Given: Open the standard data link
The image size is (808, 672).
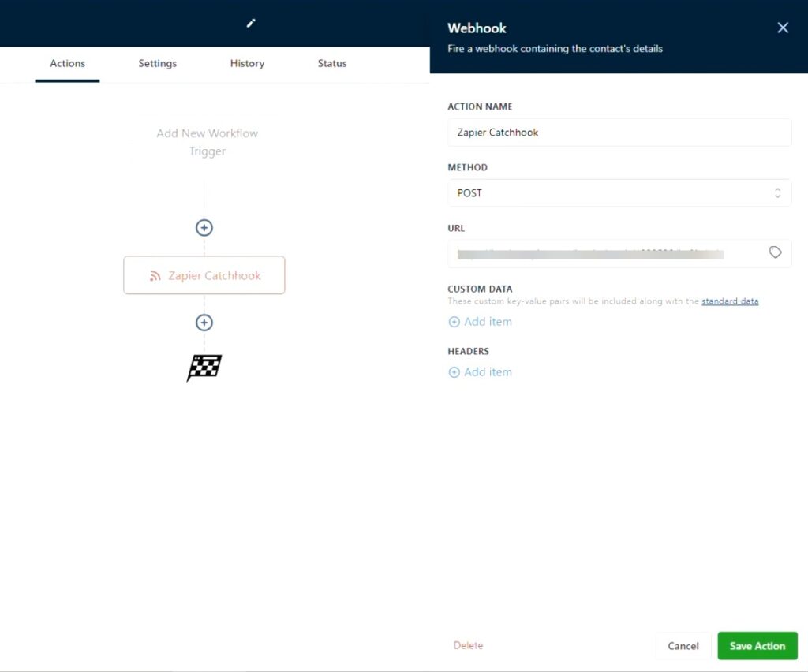Looking at the screenshot, I should [x=730, y=301].
